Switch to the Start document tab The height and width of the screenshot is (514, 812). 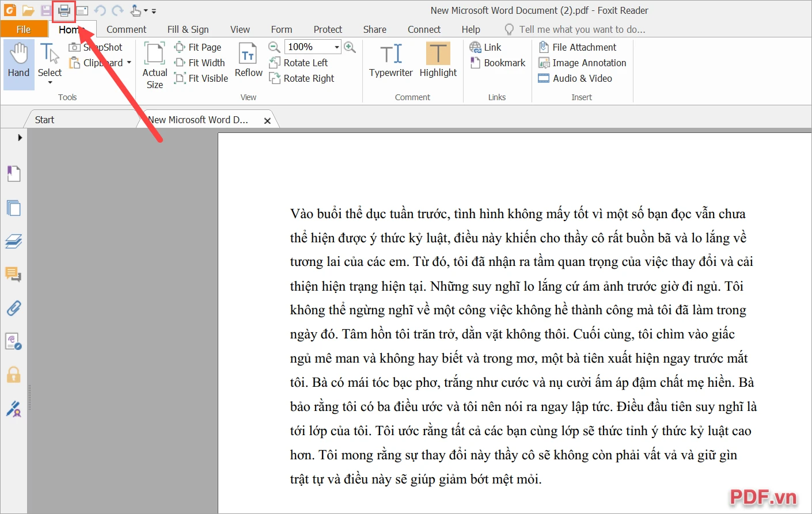(44, 120)
